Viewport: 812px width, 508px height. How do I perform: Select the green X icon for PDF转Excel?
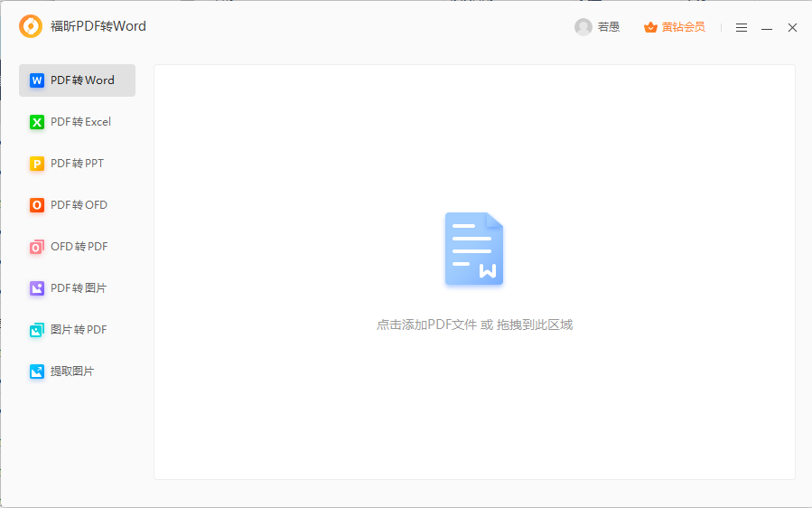37,122
